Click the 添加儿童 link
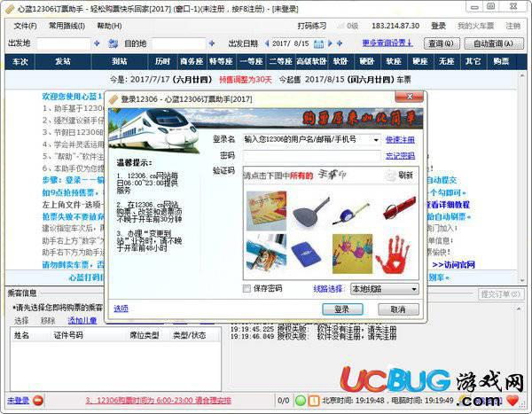Viewport: 532px width, 414px height. pos(82,320)
